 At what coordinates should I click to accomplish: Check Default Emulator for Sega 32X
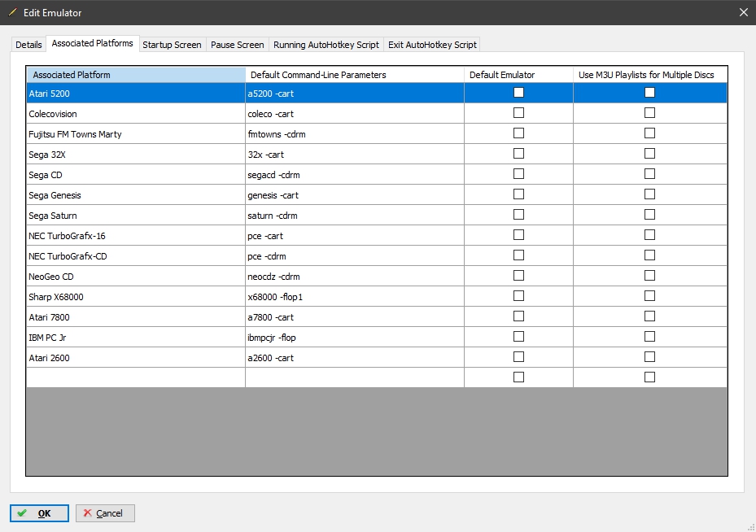pos(519,153)
